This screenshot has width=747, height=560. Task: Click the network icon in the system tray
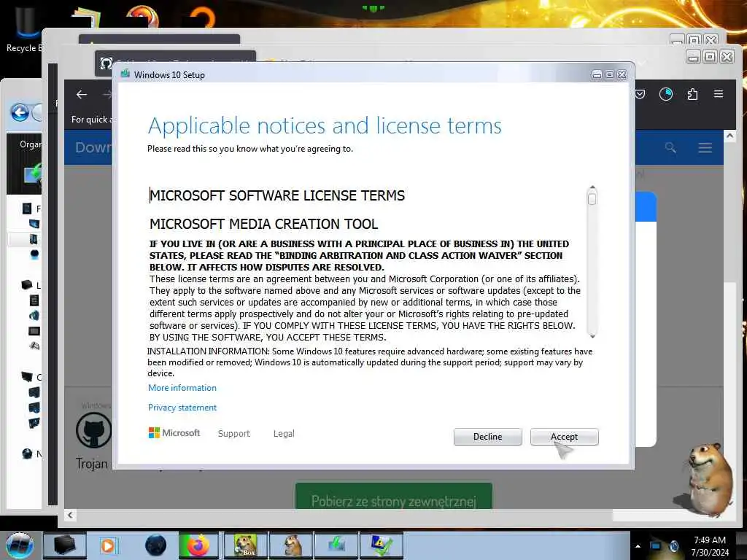(x=656, y=546)
